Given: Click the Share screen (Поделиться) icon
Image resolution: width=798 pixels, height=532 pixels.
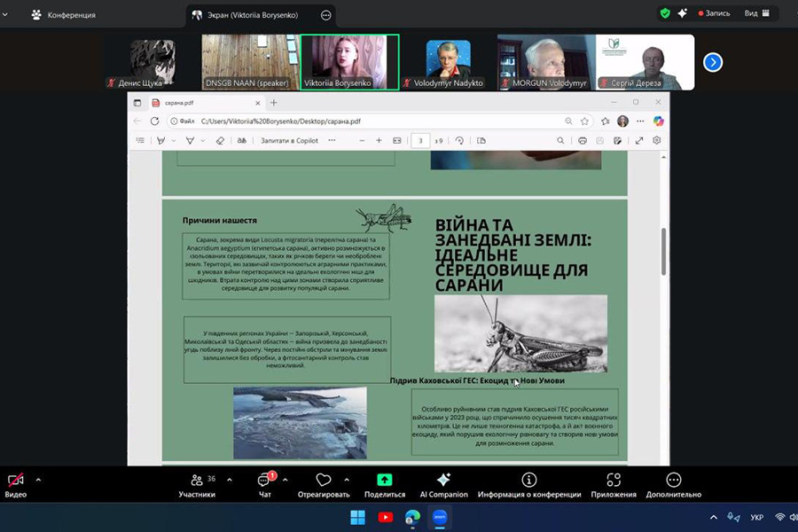Looking at the screenshot, I should click(x=384, y=480).
